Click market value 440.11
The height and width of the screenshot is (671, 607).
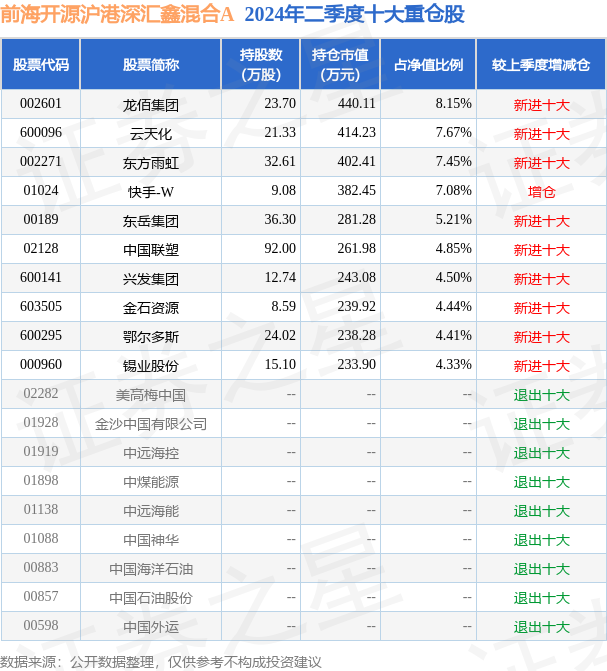[x=356, y=104]
